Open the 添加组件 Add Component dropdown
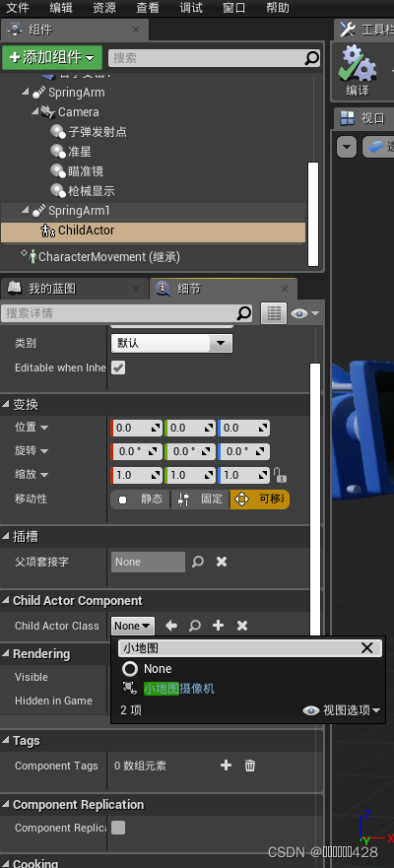The height and width of the screenshot is (868, 394). coord(52,57)
